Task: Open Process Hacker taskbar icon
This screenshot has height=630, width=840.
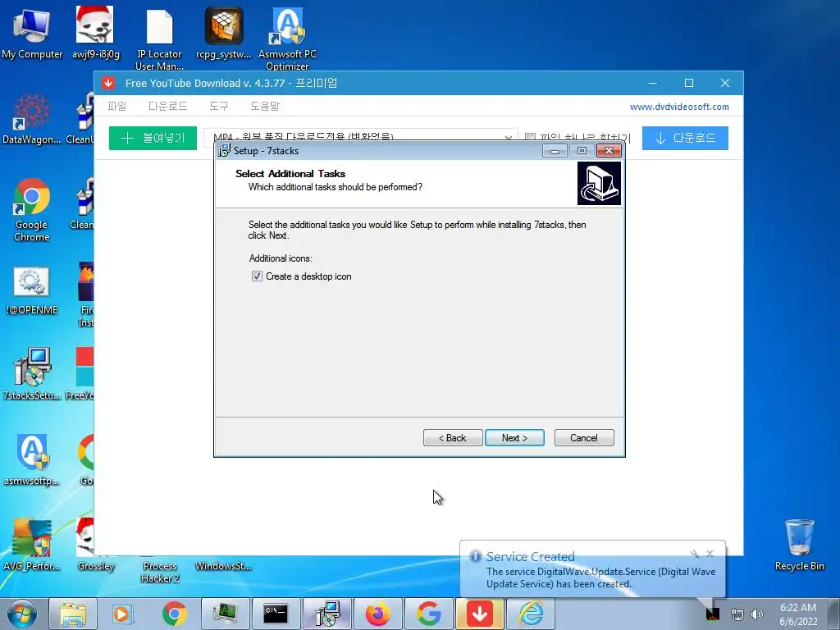Action: (225, 614)
